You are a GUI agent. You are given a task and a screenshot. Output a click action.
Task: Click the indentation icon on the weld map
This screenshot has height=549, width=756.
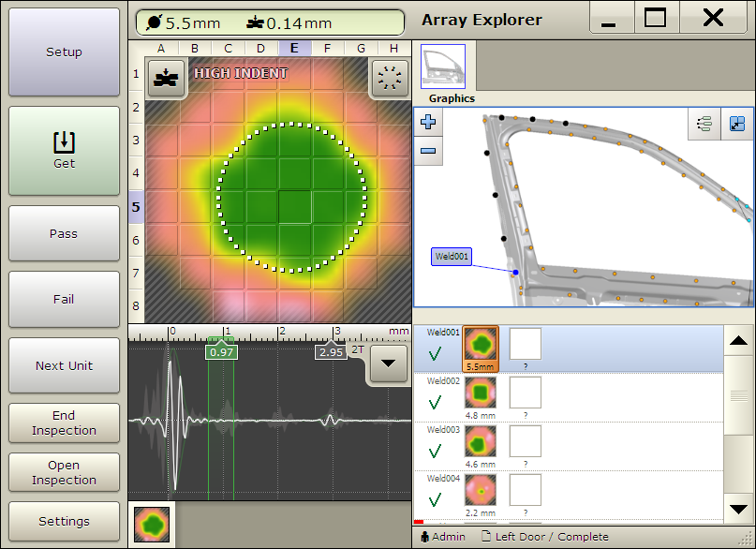click(x=165, y=80)
